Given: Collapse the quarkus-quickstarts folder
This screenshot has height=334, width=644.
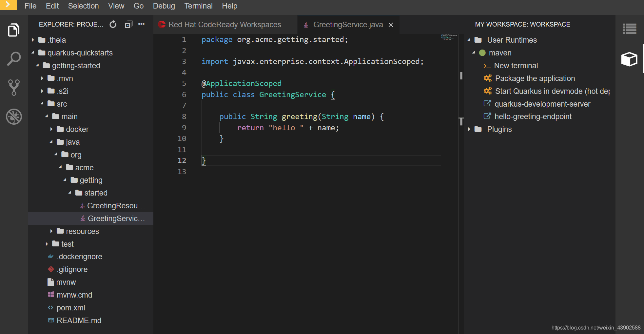Looking at the screenshot, I should 33,52.
